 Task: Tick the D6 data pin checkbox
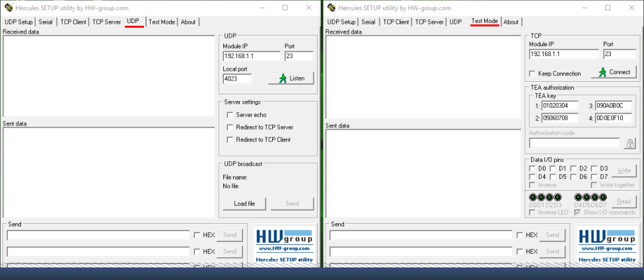click(x=573, y=177)
